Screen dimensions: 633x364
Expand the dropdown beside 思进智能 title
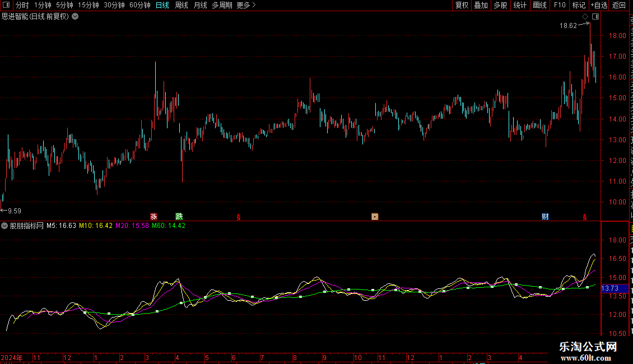point(75,17)
